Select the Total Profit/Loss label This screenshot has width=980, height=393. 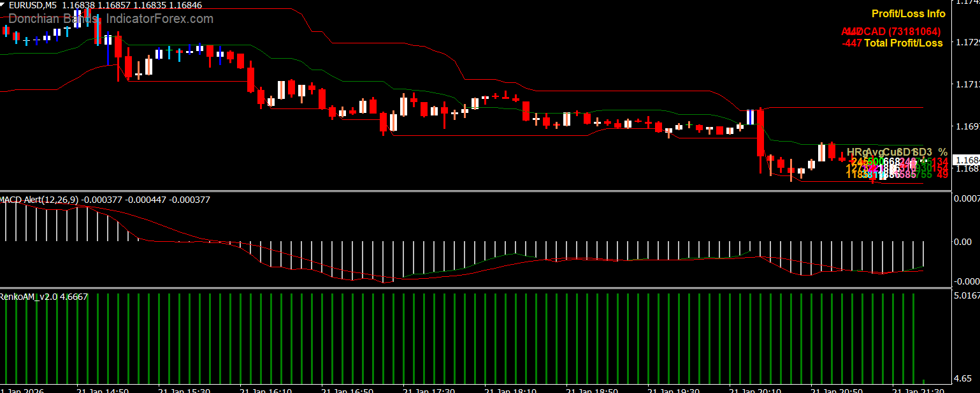(903, 43)
